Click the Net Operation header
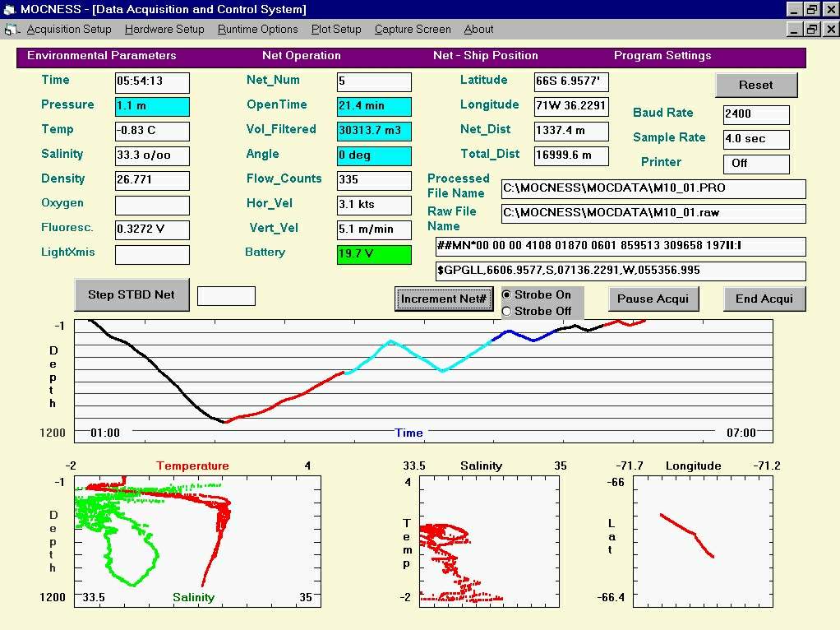 coord(301,56)
